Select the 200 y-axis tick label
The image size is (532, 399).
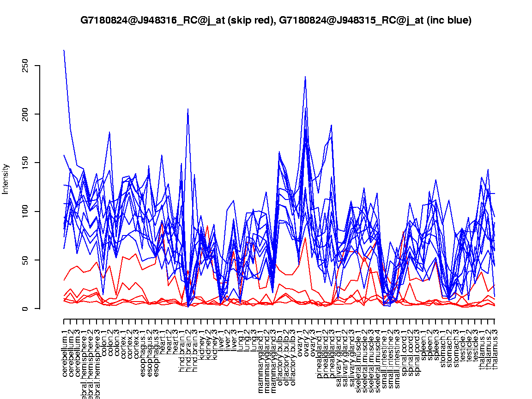click(x=27, y=114)
